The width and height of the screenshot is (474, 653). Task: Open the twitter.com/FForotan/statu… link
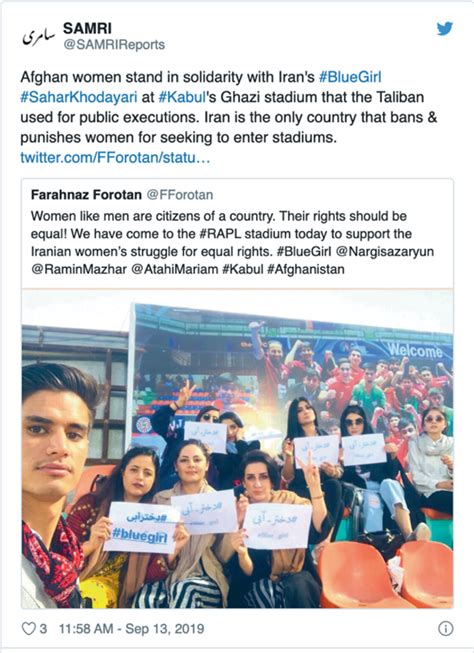(115, 157)
